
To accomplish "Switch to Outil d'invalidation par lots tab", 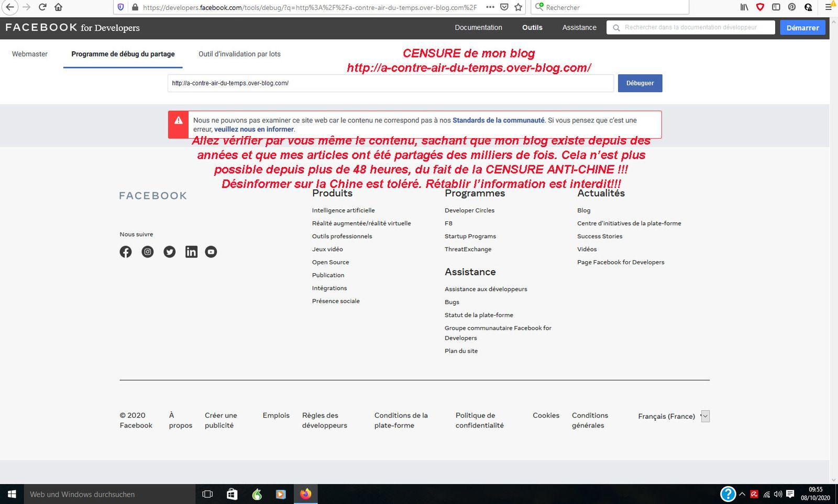I will click(239, 54).
